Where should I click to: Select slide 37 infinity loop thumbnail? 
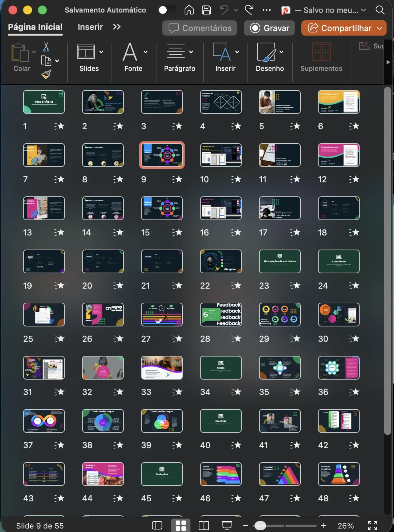pos(44,421)
